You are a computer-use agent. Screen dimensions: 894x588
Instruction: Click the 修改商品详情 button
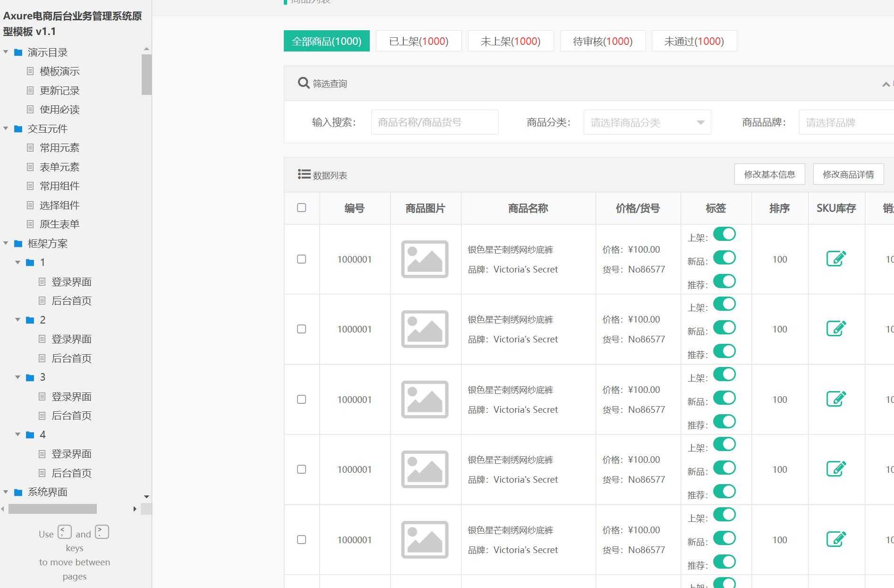point(848,174)
